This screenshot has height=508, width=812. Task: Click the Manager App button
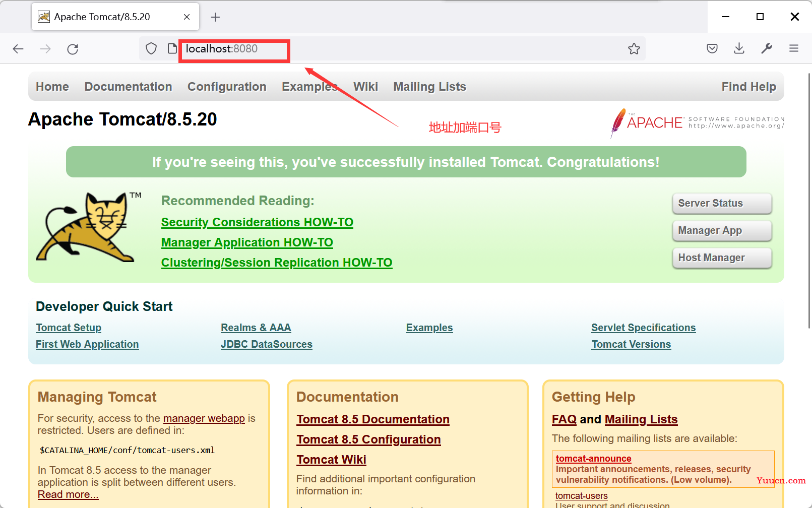tap(722, 230)
